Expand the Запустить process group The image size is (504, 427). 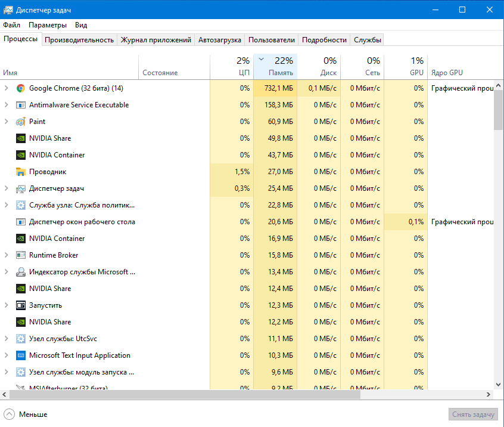click(x=6, y=305)
